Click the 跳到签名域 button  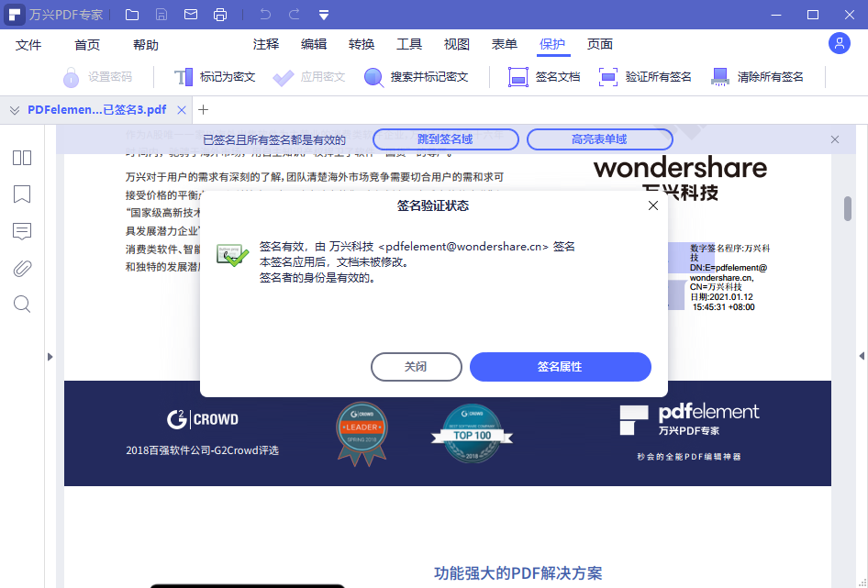point(446,139)
